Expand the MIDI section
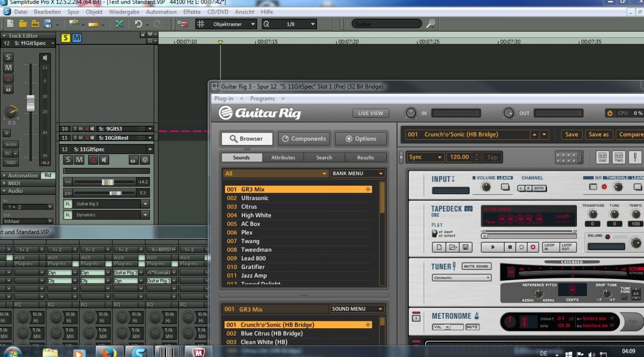This screenshot has width=644, height=357. 4,183
